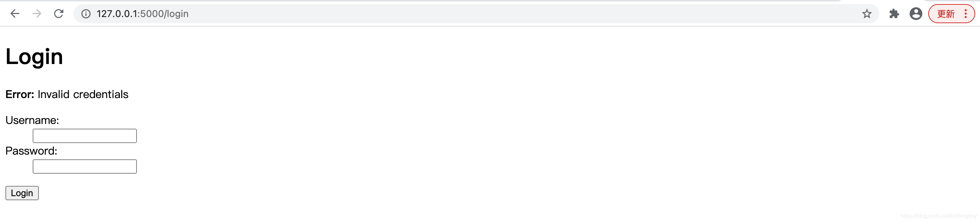This screenshot has width=980, height=222.
Task: Click the red 更新 update button
Action: coord(946,14)
